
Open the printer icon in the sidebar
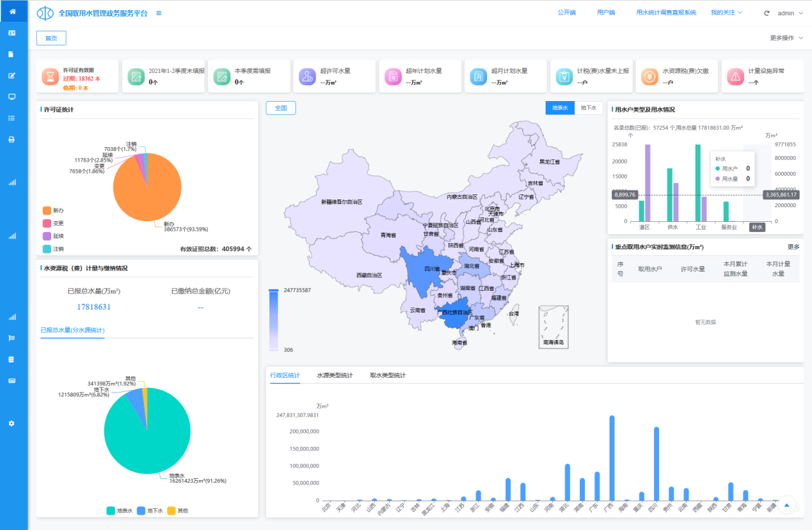pyautogui.click(x=12, y=139)
